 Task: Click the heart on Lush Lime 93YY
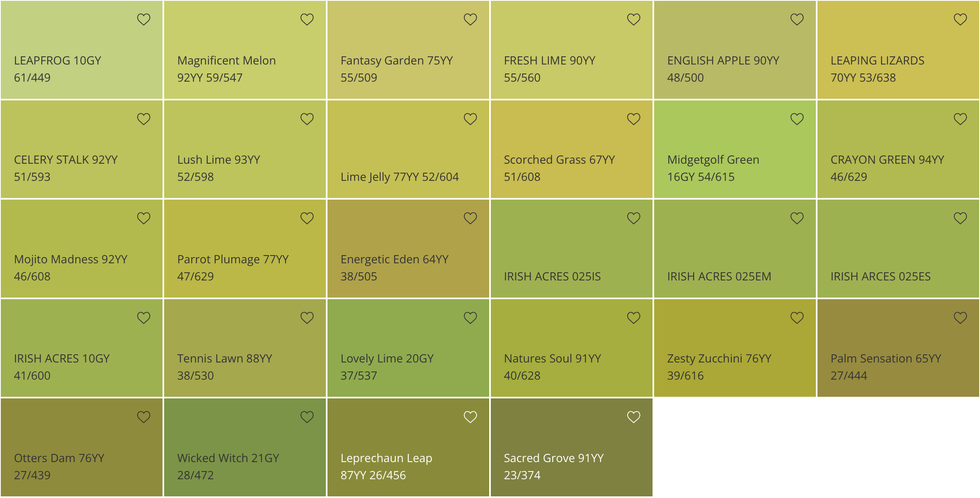[x=307, y=119]
